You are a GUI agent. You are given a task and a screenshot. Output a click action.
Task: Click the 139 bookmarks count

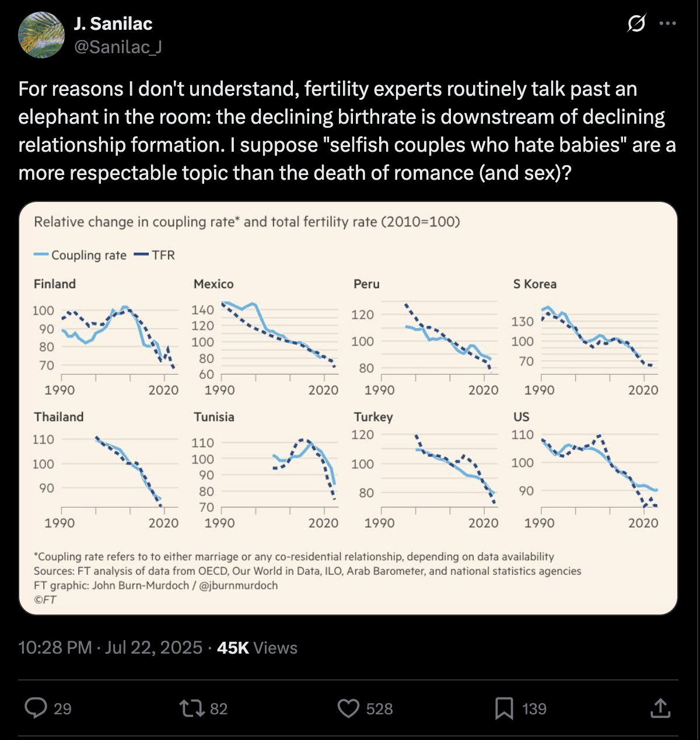[534, 708]
